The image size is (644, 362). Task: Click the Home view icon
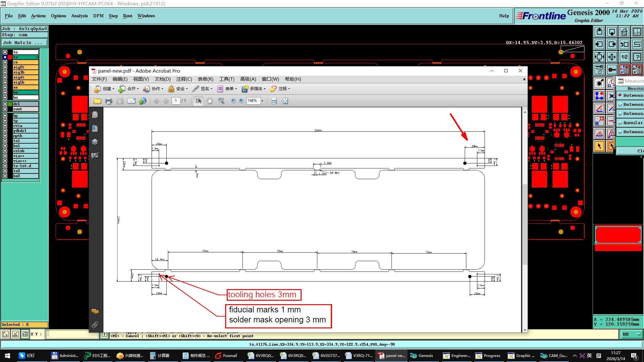624,32
